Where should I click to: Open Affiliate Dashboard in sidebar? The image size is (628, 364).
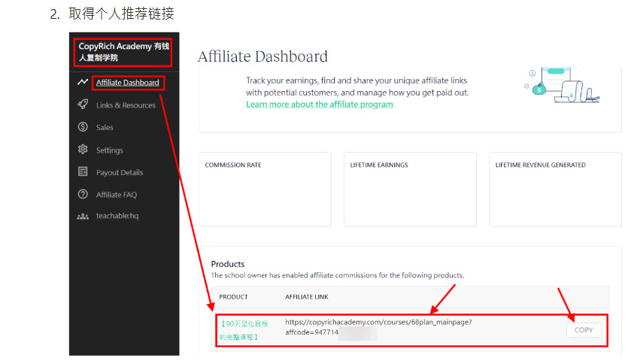(x=127, y=83)
